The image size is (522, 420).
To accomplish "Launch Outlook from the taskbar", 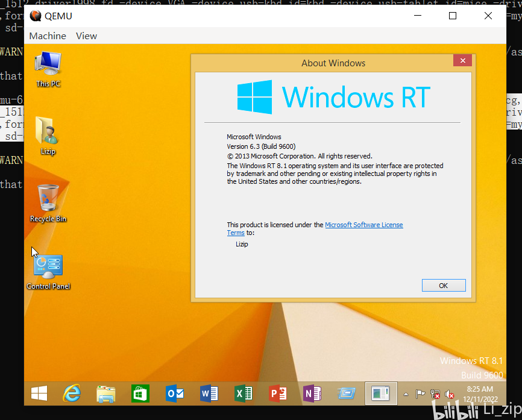I will [175, 393].
